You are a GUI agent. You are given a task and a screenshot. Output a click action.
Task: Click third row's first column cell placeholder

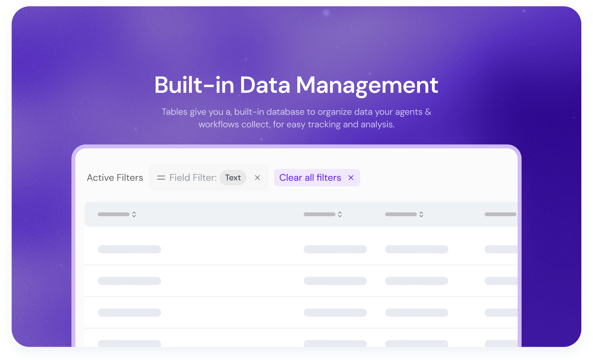tap(129, 312)
